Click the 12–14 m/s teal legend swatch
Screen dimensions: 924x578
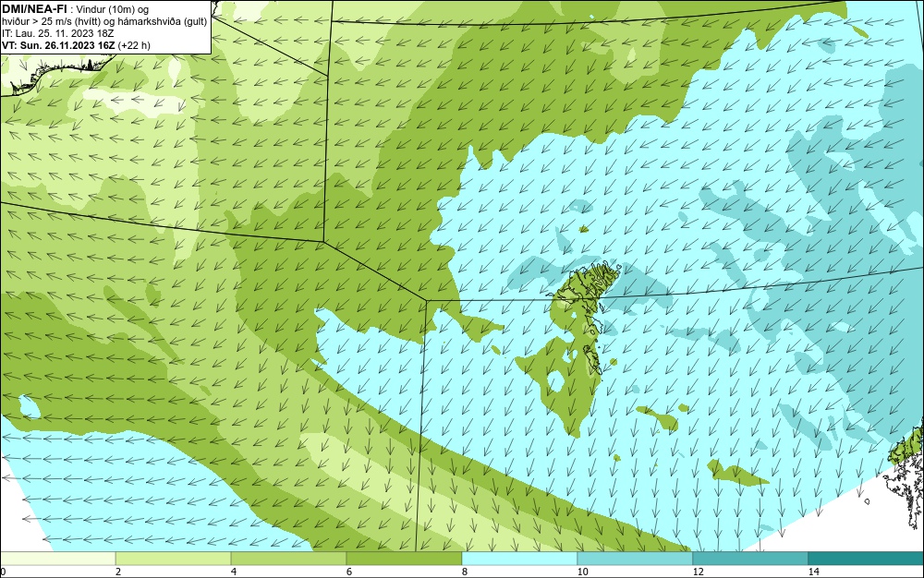tap(750, 559)
